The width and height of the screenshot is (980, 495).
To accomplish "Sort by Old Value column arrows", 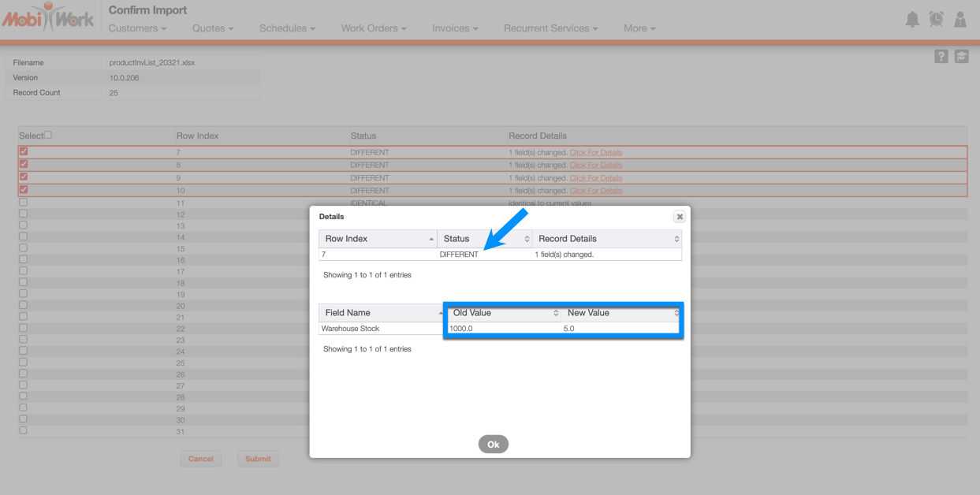I will click(x=556, y=313).
